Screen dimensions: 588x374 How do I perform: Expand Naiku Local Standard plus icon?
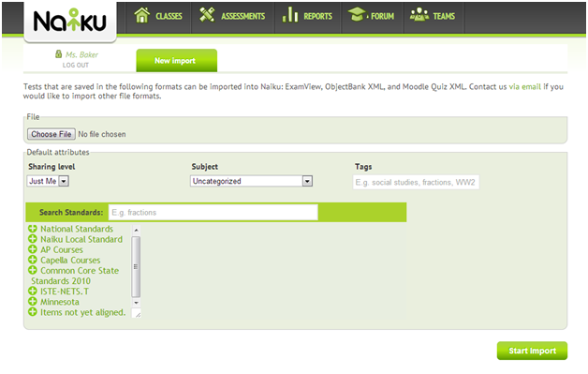(x=33, y=239)
